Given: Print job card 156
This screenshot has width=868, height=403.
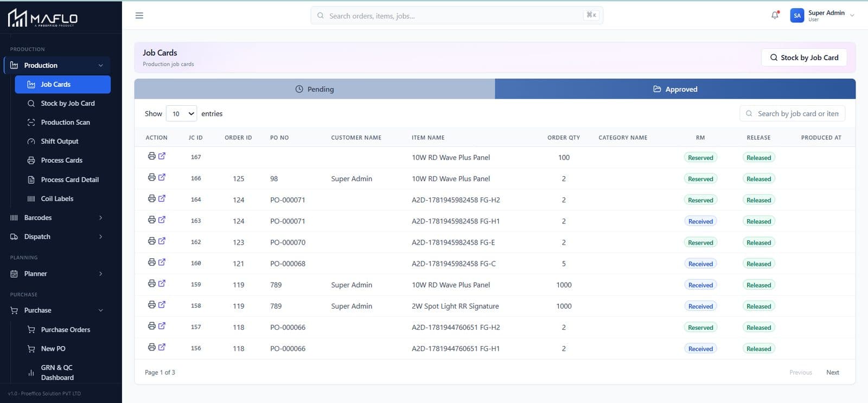Looking at the screenshot, I should (151, 347).
